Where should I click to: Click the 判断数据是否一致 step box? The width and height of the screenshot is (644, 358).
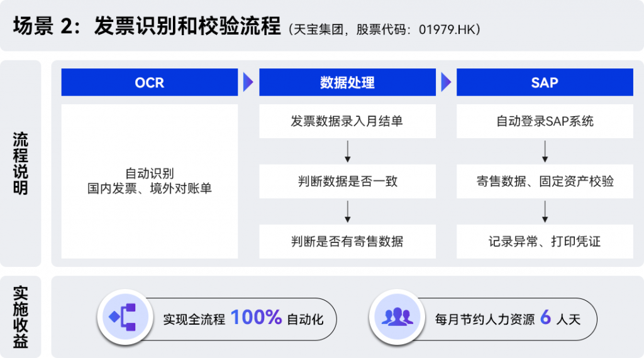pos(347,182)
